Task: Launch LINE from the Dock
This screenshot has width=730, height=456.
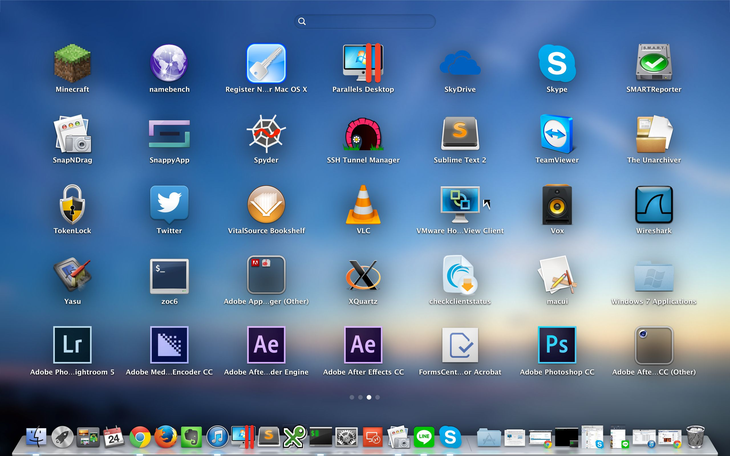Action: [x=424, y=437]
